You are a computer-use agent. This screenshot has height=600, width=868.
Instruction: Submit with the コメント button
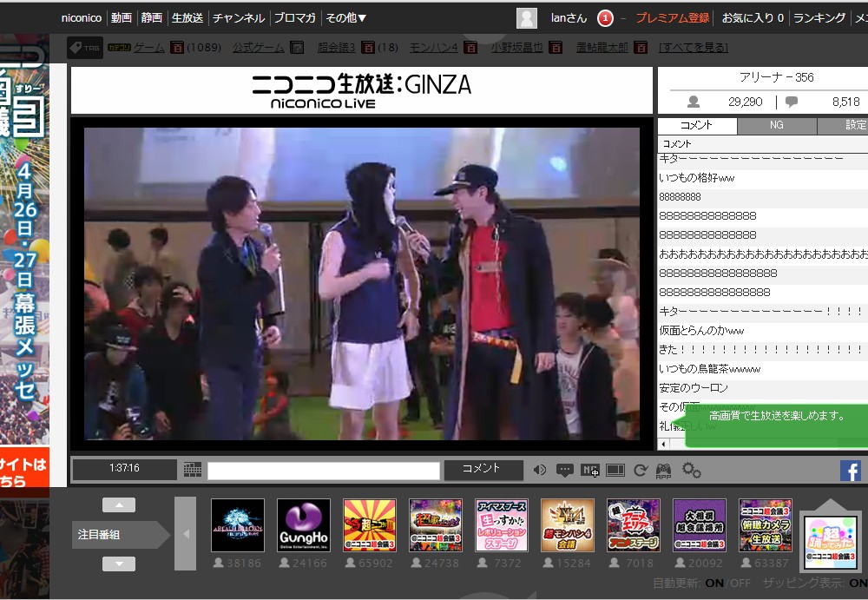(x=483, y=470)
